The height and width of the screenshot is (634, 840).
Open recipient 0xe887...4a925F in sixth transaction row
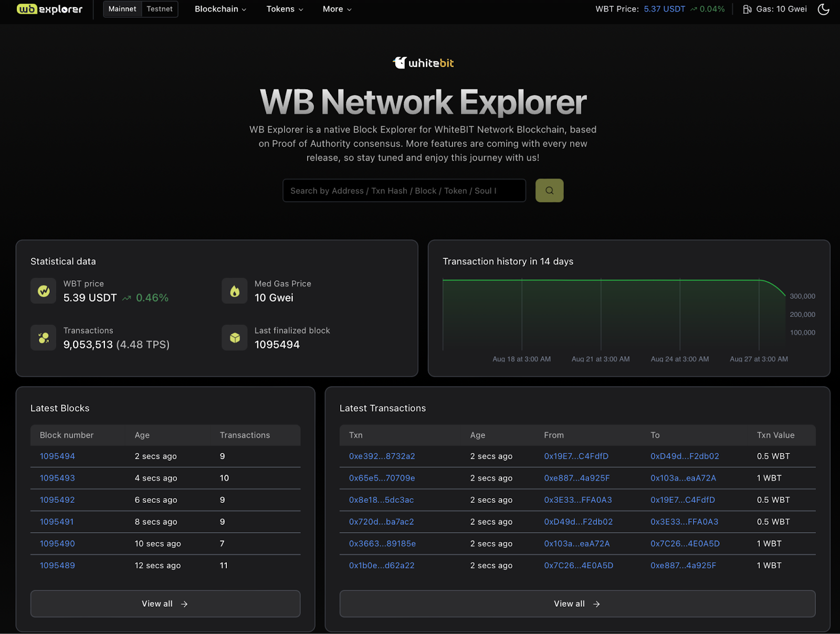pos(684,565)
